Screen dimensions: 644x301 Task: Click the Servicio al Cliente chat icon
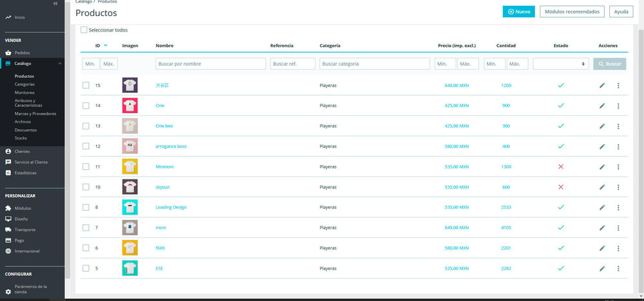8,162
